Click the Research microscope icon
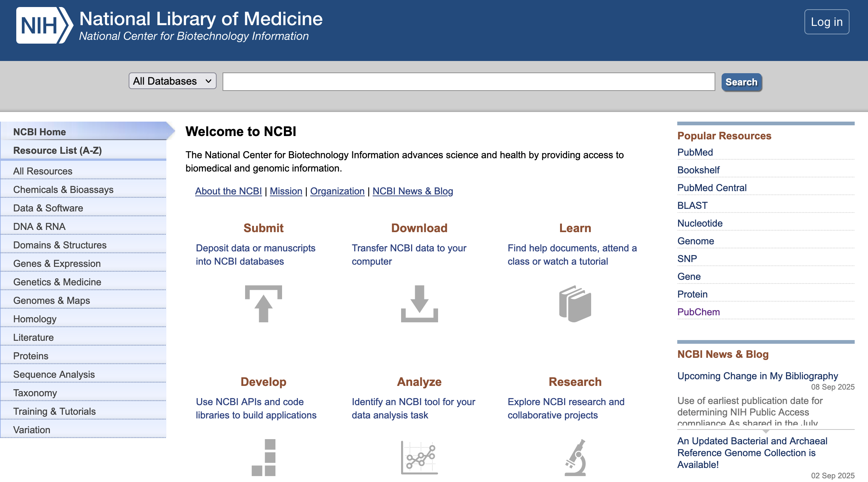Viewport: 868px width, 482px height. [x=575, y=457]
